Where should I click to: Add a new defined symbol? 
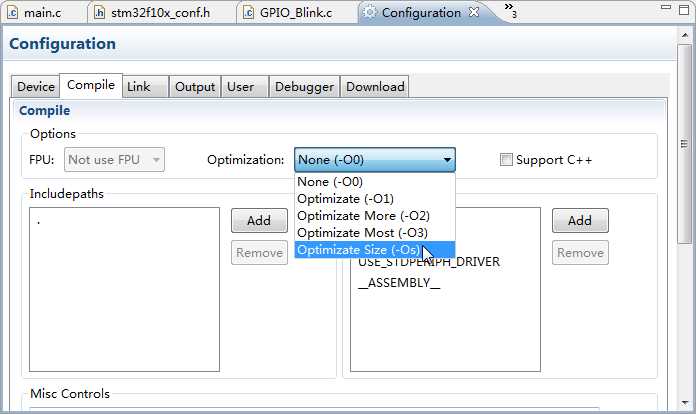tap(580, 221)
